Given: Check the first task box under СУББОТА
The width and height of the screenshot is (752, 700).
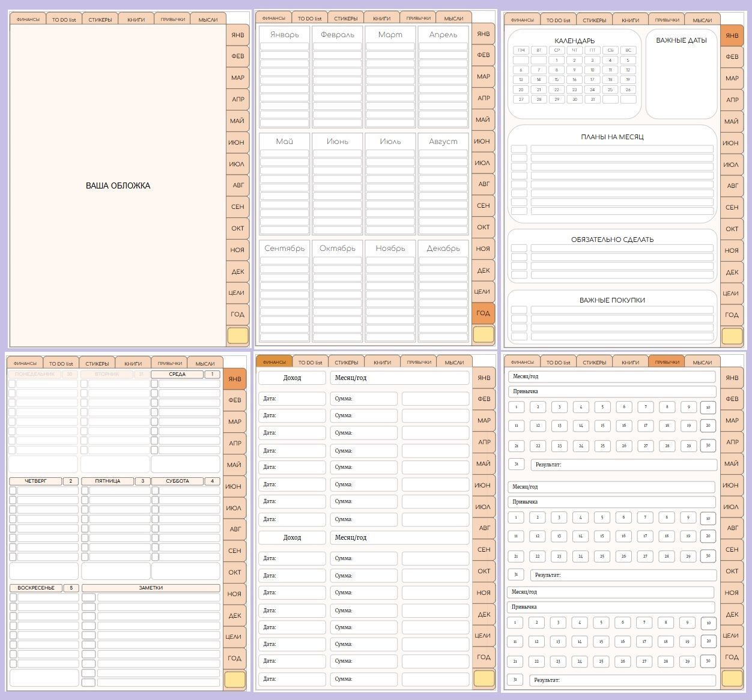Looking at the screenshot, I should 155,490.
